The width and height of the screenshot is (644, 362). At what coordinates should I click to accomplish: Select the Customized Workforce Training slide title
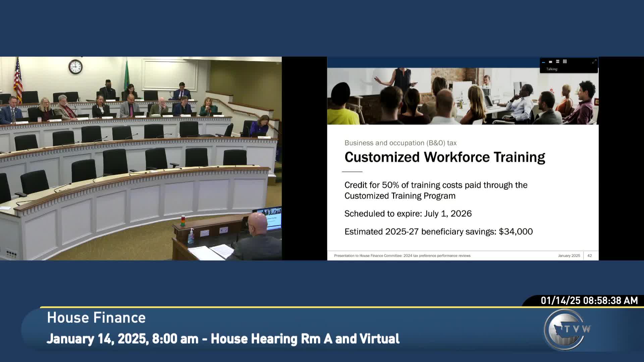click(445, 156)
